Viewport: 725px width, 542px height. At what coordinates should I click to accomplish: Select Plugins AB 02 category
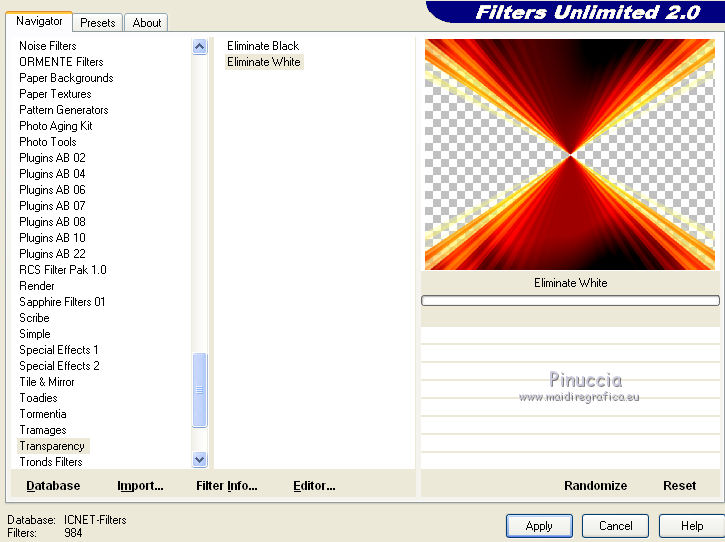(x=52, y=158)
